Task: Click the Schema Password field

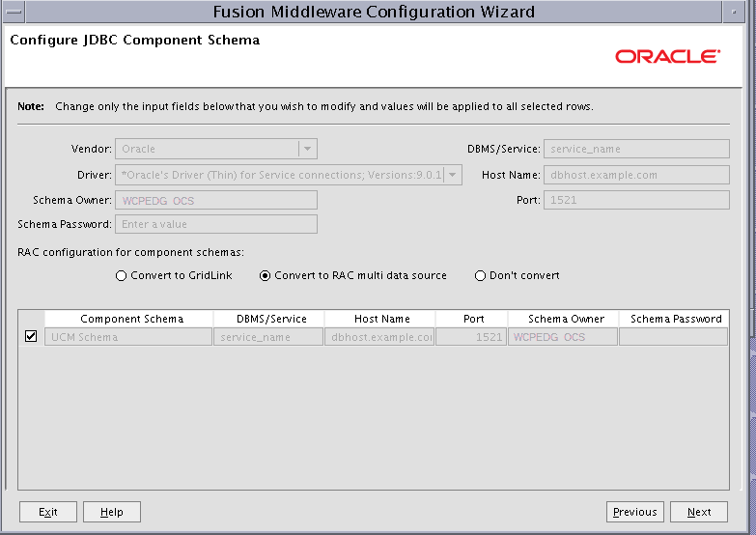Action: point(216,224)
